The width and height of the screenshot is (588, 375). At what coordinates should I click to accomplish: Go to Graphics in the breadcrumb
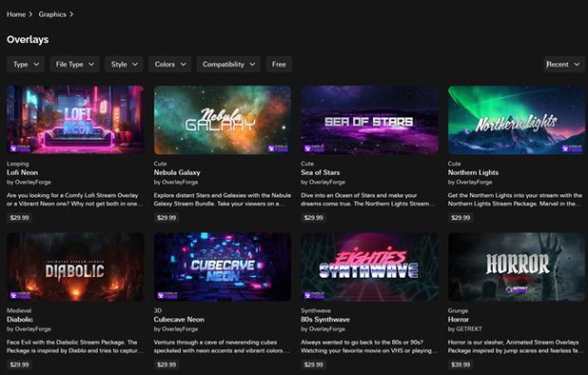(x=52, y=14)
